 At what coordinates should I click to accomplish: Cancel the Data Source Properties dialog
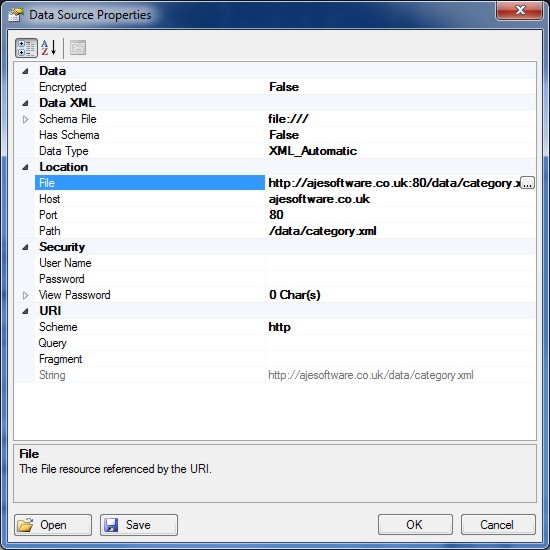tap(498, 525)
